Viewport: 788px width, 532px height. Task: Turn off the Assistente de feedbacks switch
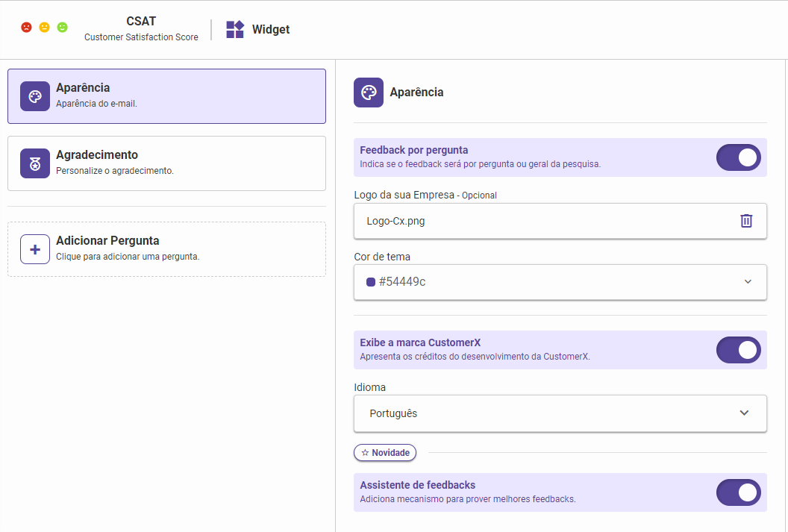738,492
